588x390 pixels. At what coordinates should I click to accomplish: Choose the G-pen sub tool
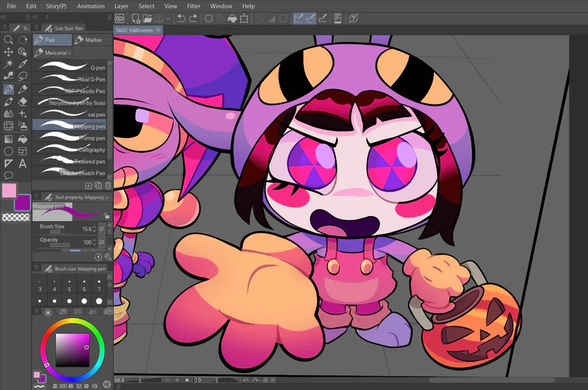[x=70, y=67]
